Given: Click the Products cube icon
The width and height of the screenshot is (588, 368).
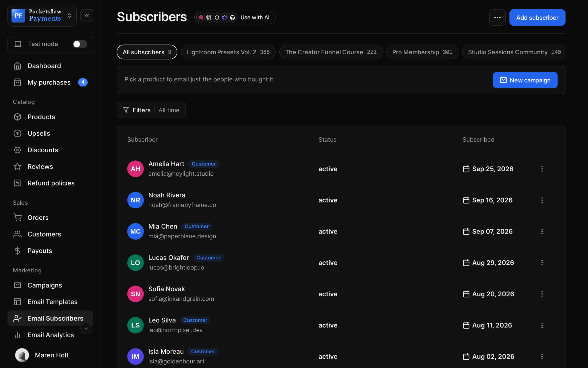Looking at the screenshot, I should [18, 117].
